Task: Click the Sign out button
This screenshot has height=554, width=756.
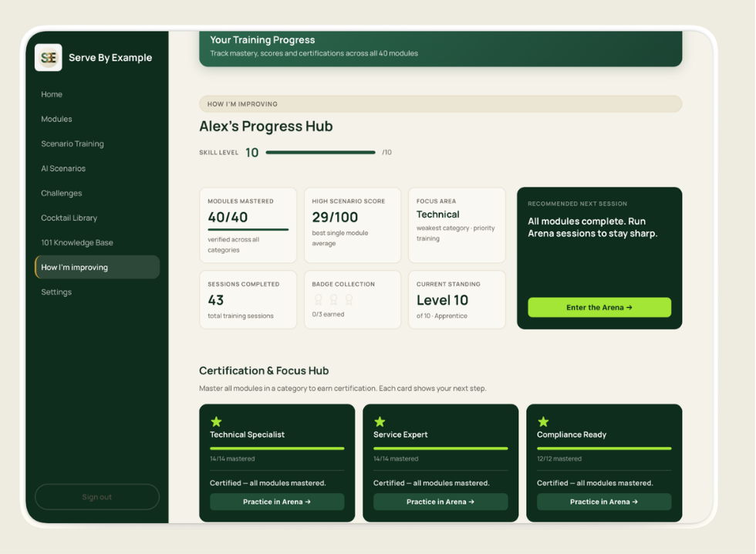Action: click(97, 497)
